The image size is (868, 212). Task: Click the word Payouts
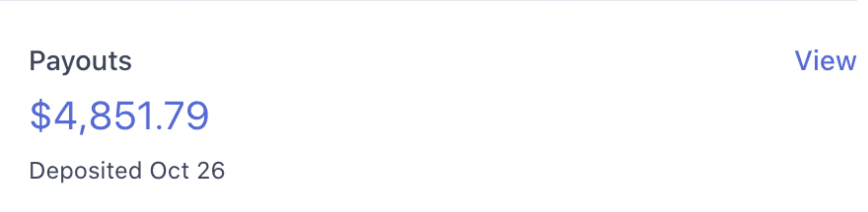click(81, 61)
